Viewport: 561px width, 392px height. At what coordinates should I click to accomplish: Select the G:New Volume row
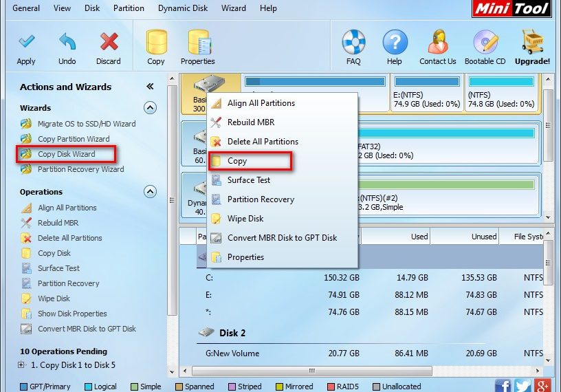coord(370,353)
